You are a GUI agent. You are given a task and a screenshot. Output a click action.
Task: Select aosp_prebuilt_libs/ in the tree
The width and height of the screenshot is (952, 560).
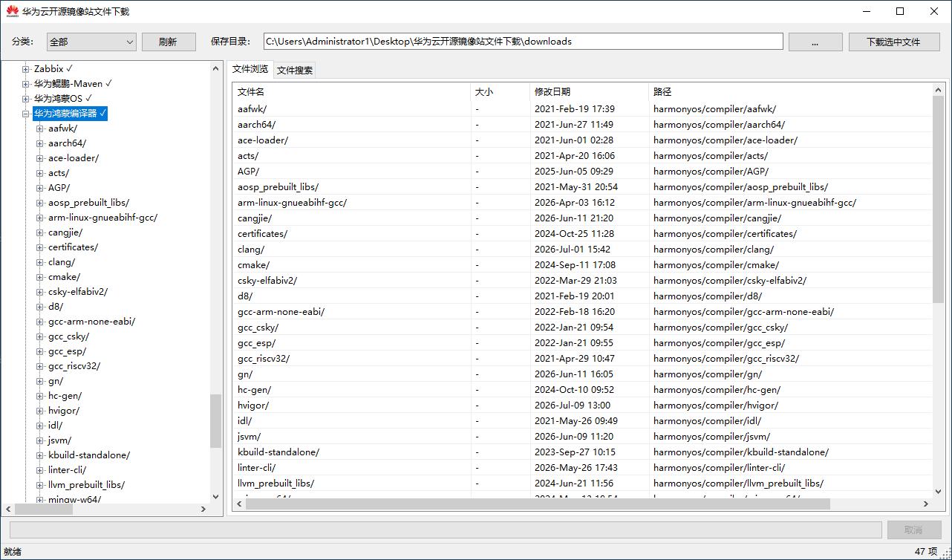point(88,203)
